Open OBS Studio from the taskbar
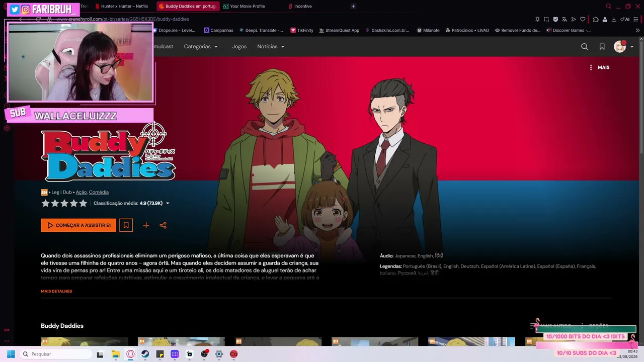The width and height of the screenshot is (644, 362). point(204,354)
